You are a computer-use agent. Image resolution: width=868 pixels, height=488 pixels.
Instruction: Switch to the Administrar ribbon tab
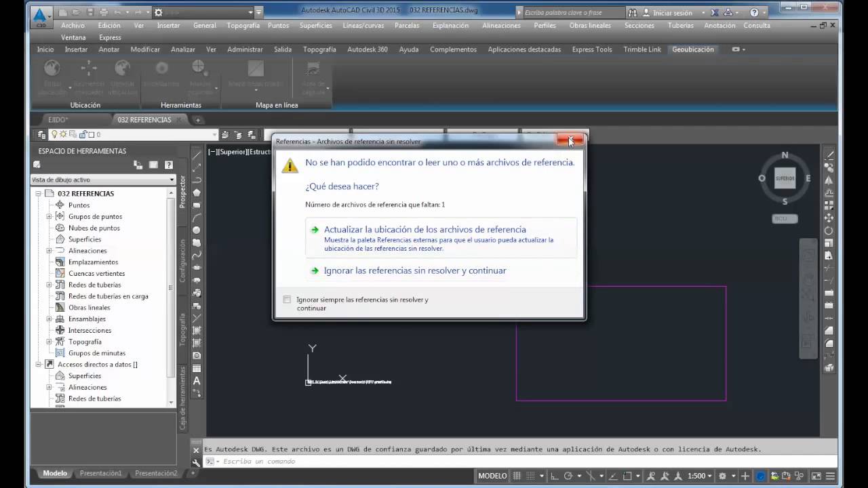(245, 49)
